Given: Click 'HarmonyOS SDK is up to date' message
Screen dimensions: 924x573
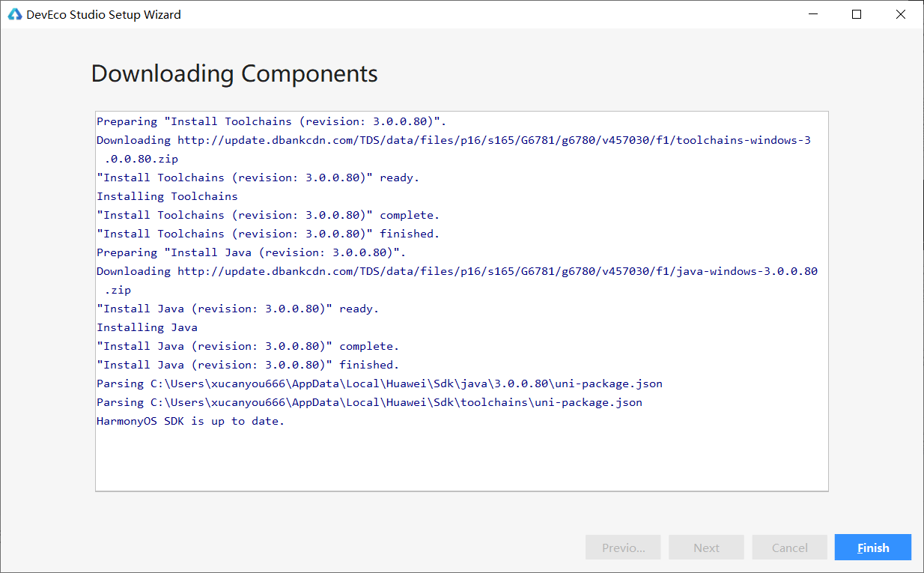Looking at the screenshot, I should [x=190, y=421].
